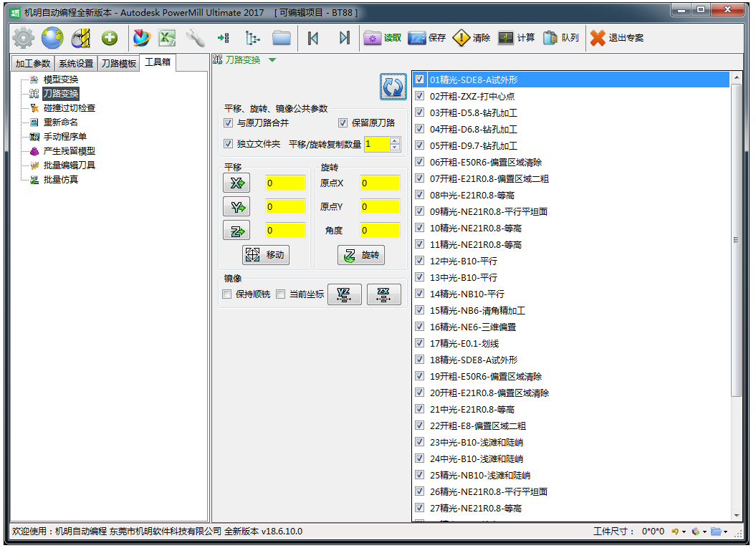Uncheck toolpath 06开粗-E50R6-偏置区域清除
This screenshot has width=756, height=548.
click(419, 162)
